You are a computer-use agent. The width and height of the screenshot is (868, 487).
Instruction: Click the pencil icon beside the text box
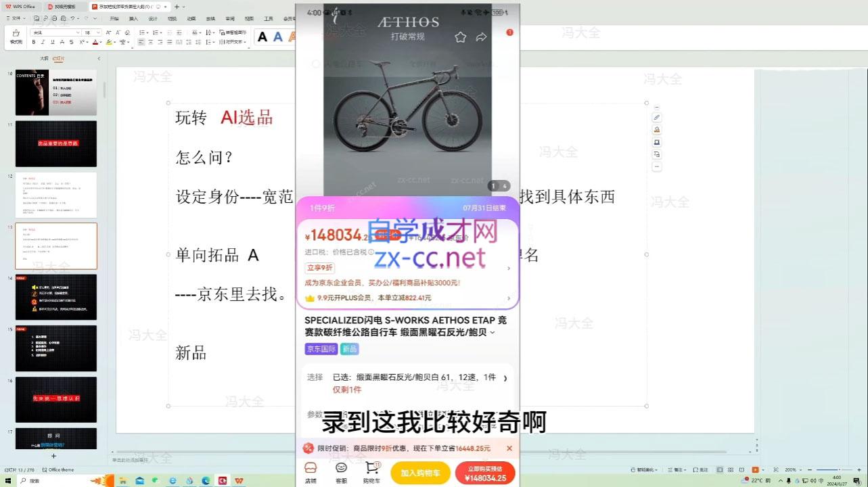pyautogui.click(x=656, y=118)
